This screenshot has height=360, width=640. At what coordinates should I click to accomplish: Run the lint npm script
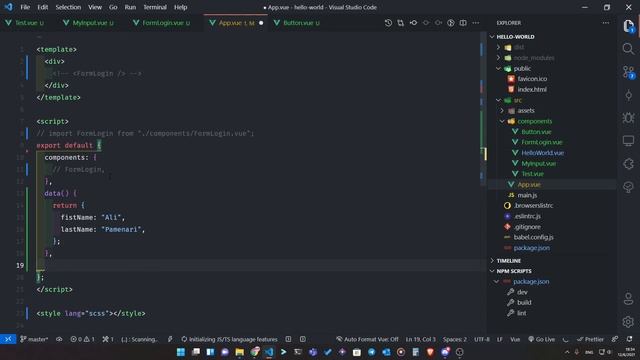pos(521,313)
